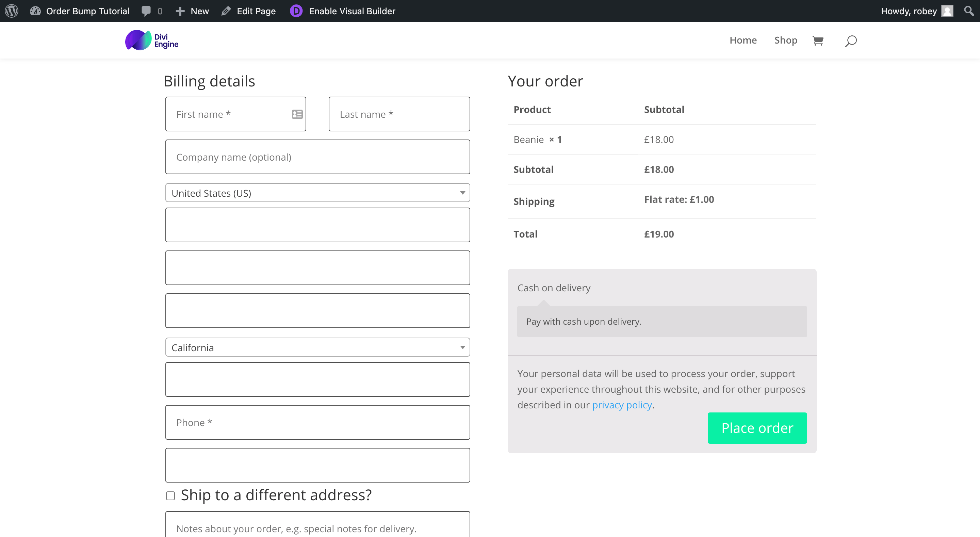This screenshot has width=980, height=537.
Task: Click the dashboard gauge icon
Action: pos(35,11)
